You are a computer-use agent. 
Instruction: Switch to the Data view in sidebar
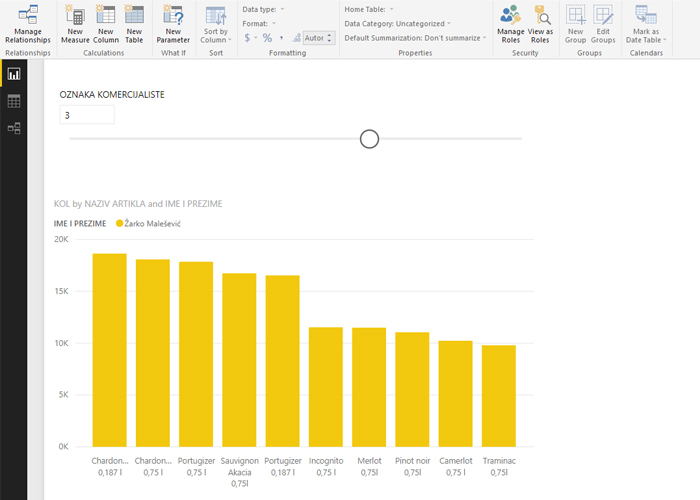click(14, 101)
